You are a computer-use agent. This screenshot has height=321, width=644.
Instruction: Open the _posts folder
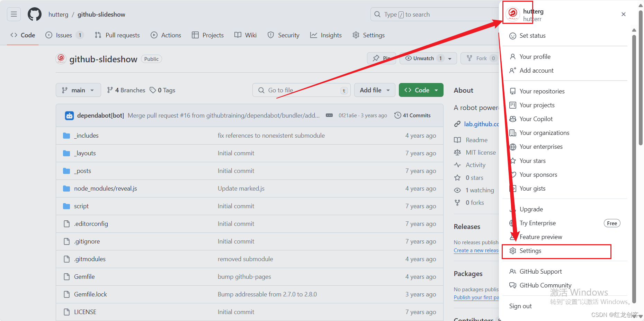(82, 171)
